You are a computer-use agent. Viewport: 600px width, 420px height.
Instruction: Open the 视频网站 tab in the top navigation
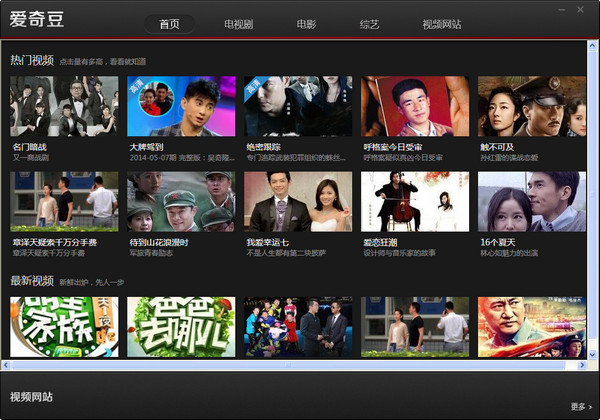[x=445, y=23]
